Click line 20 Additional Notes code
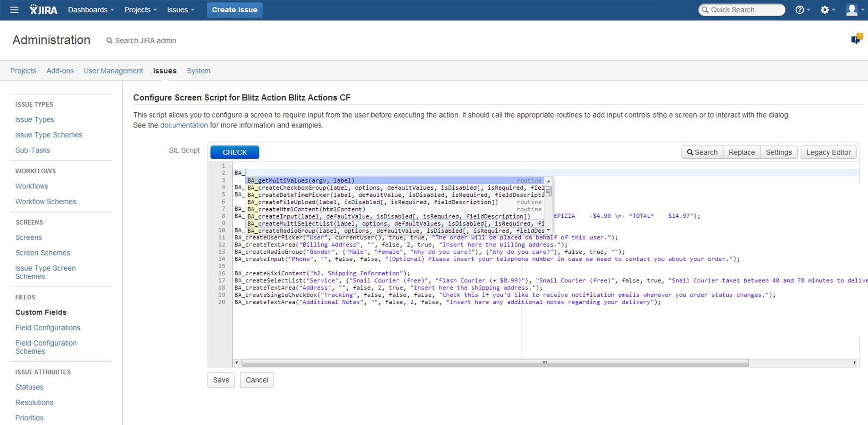 448,302
